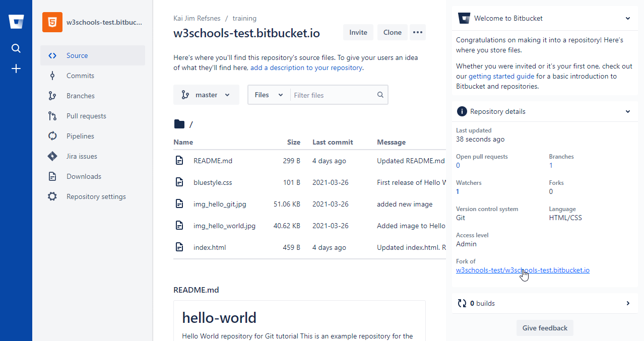Click the Pull requests icon
644x341 pixels.
(x=52, y=116)
